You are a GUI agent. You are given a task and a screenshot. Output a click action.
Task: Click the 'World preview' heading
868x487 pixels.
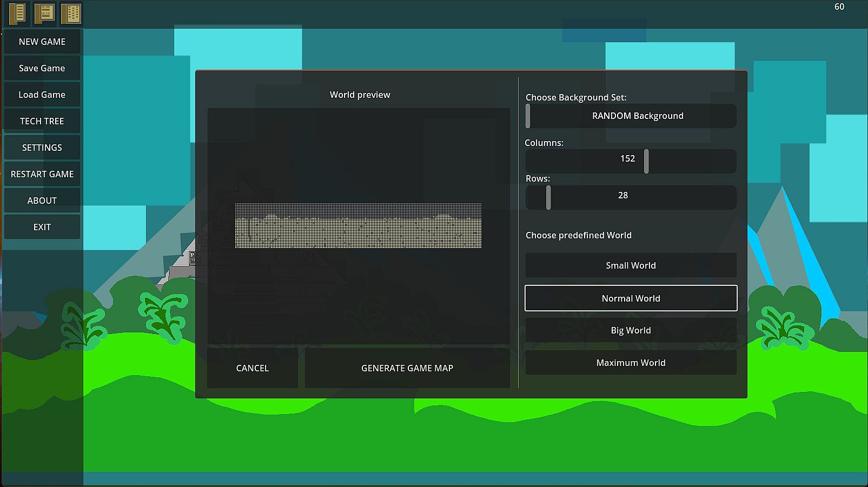click(360, 95)
